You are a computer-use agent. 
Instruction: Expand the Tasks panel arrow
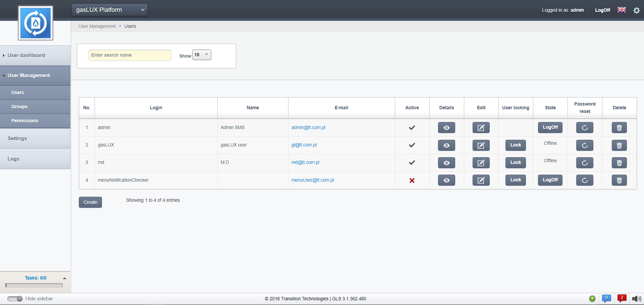click(x=64, y=278)
